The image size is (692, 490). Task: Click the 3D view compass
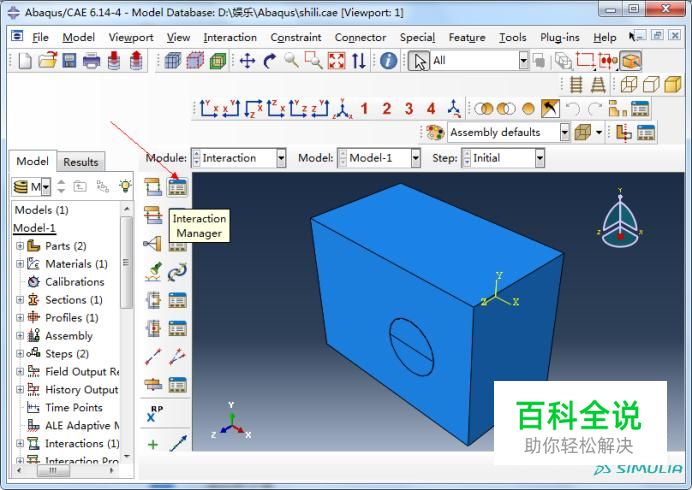coord(620,219)
